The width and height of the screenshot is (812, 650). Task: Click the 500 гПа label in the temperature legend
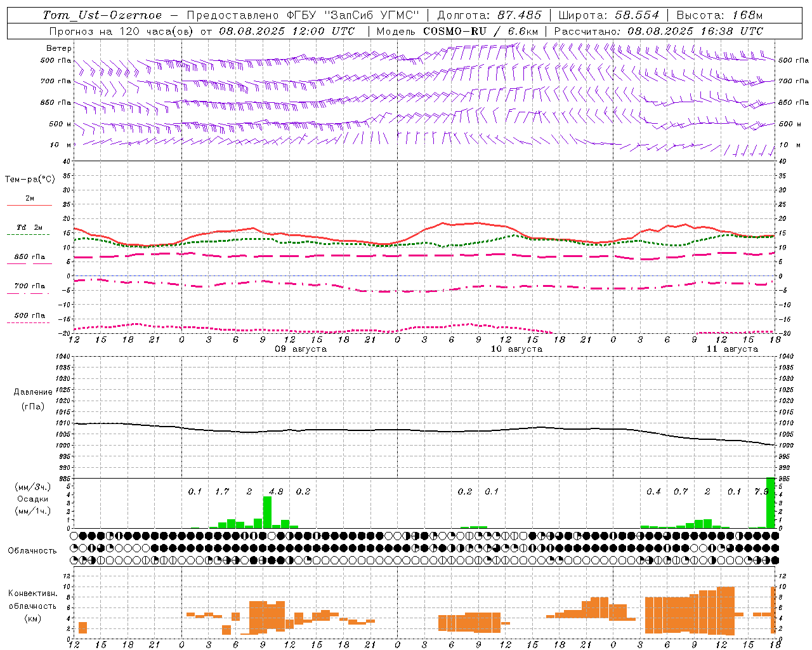tap(30, 315)
